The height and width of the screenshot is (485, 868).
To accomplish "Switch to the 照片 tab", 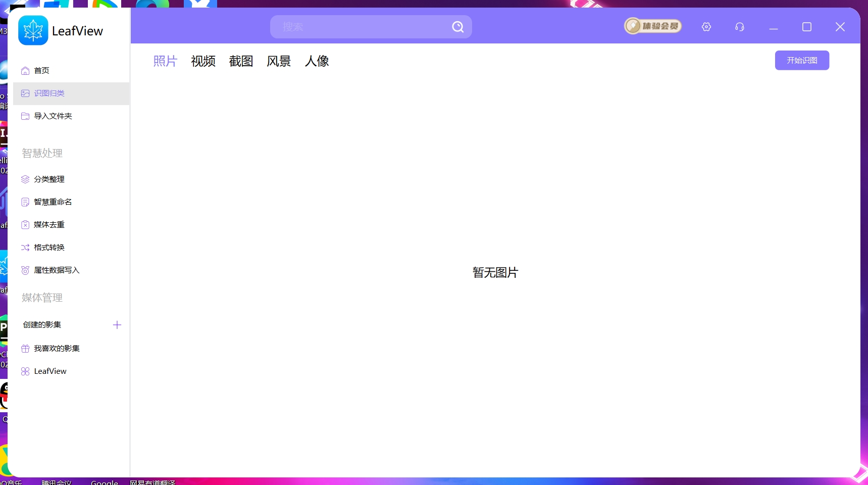I will tap(166, 61).
